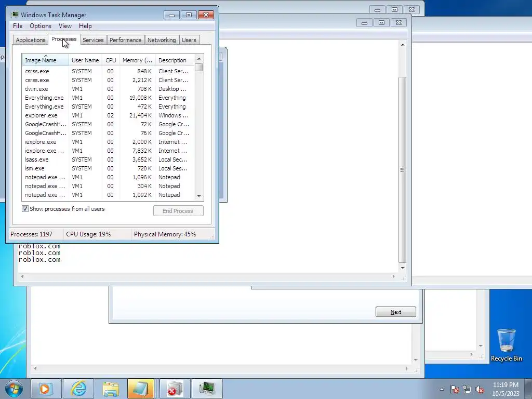The image size is (532, 399).
Task: Launch Internet Explorer from taskbar
Action: click(78, 389)
